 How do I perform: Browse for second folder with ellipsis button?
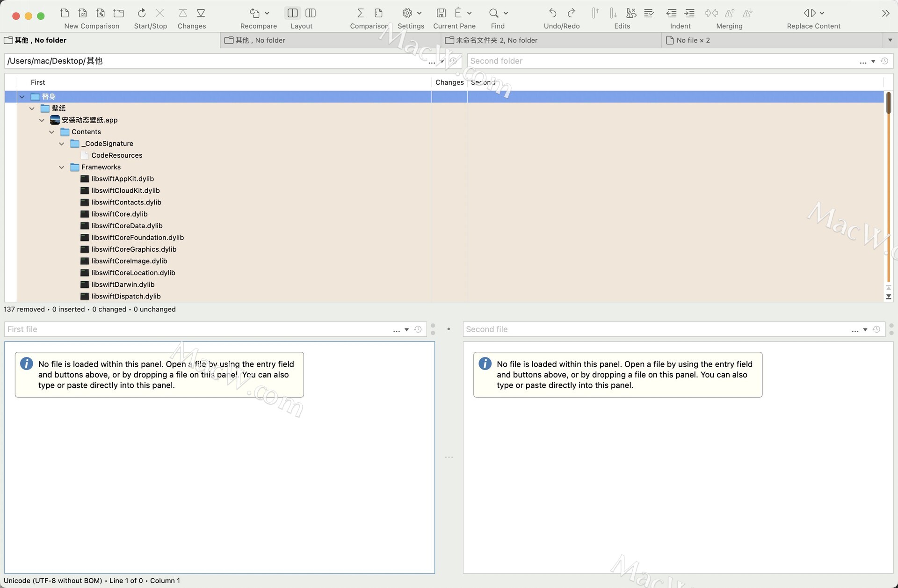coord(863,61)
